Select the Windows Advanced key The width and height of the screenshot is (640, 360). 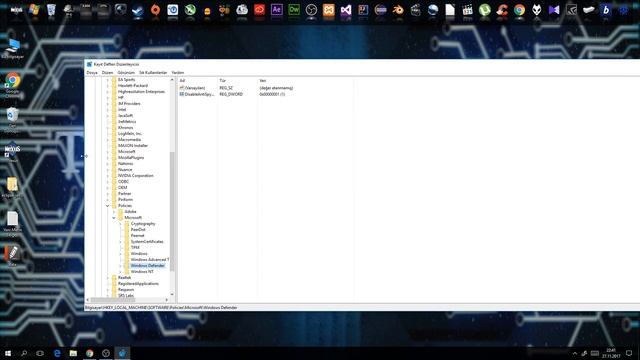[x=149, y=260]
